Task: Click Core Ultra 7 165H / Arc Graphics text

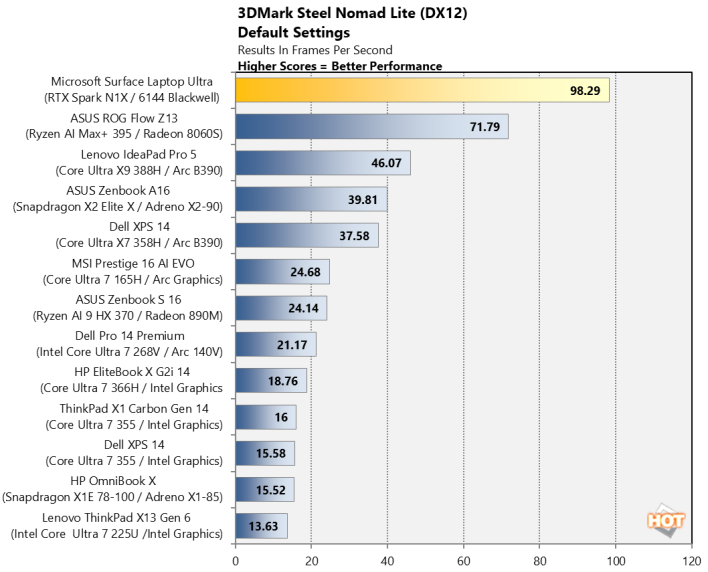Action: [133, 280]
